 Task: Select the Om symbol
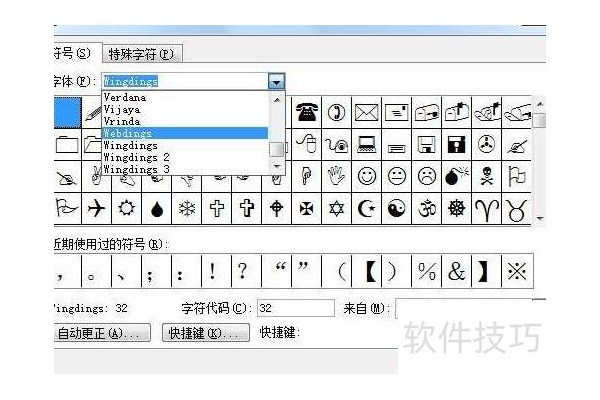(427, 209)
